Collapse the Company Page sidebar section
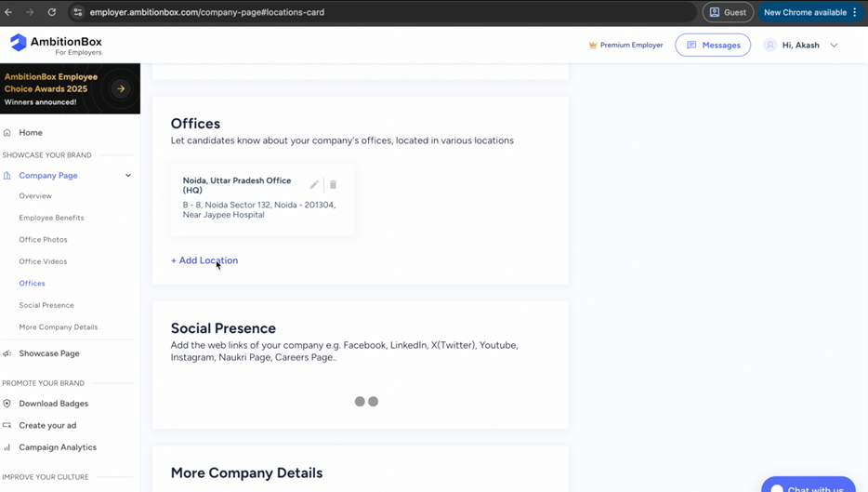 coord(128,176)
